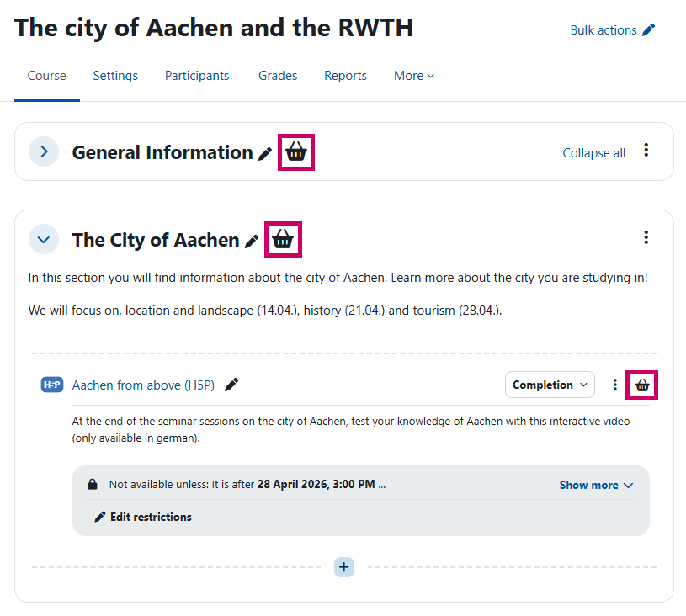Open the options menu next to Collapse all
Viewport: 686px width, 616px height.
point(646,149)
